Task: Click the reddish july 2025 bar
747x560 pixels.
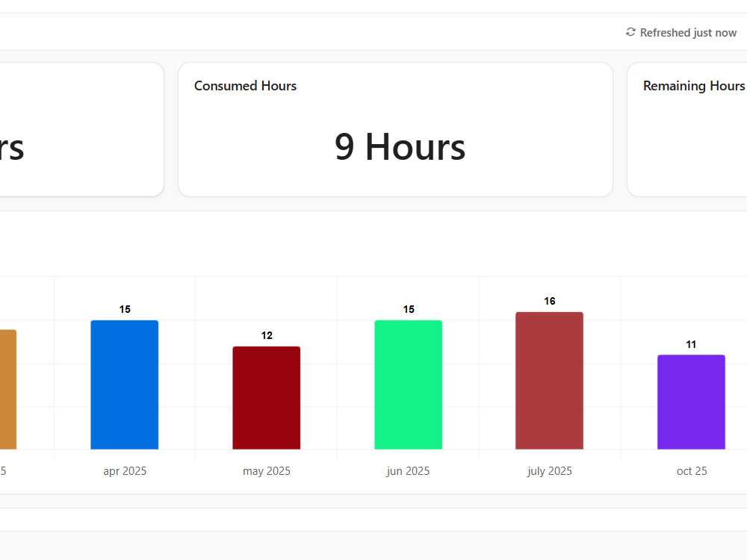Action: (x=549, y=381)
